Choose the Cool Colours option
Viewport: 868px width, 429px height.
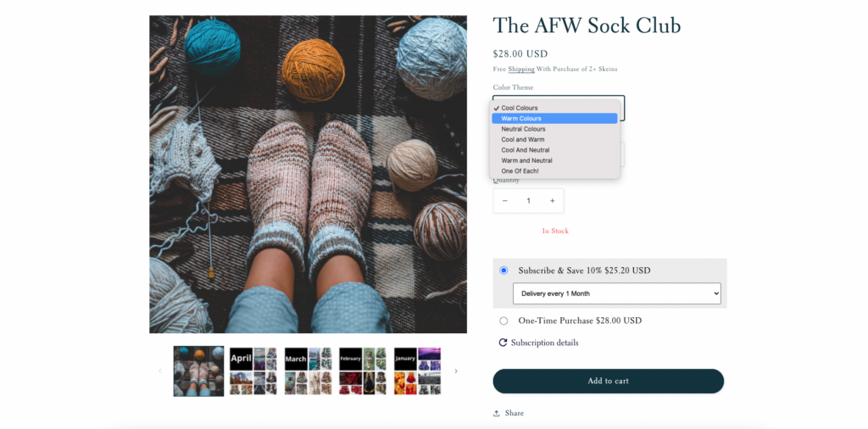coord(554,108)
